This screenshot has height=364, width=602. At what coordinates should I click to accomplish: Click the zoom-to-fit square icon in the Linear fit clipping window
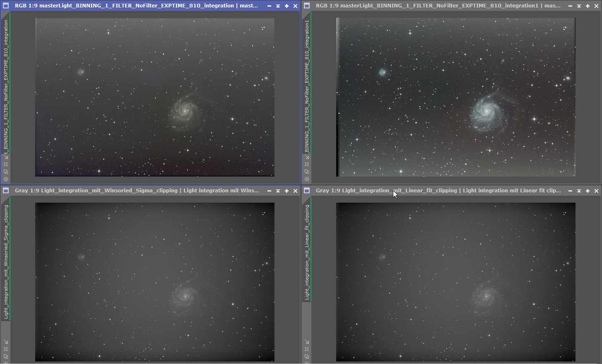click(x=307, y=349)
